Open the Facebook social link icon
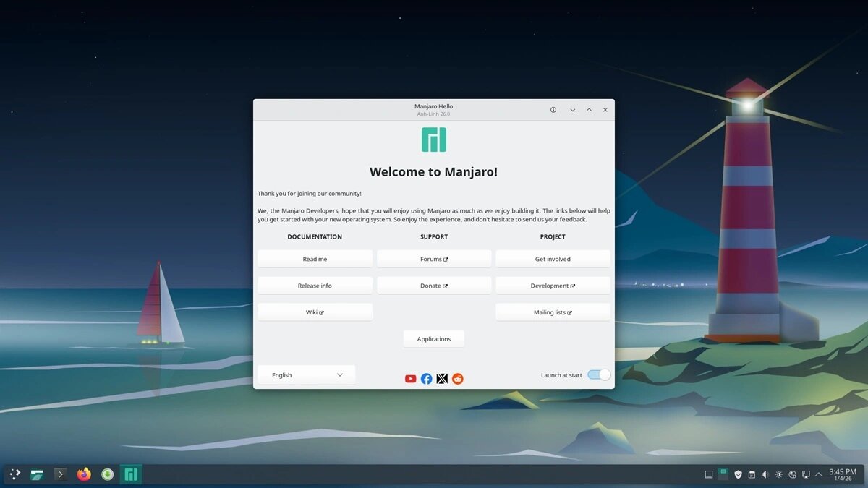This screenshot has width=868, height=488. (x=426, y=379)
